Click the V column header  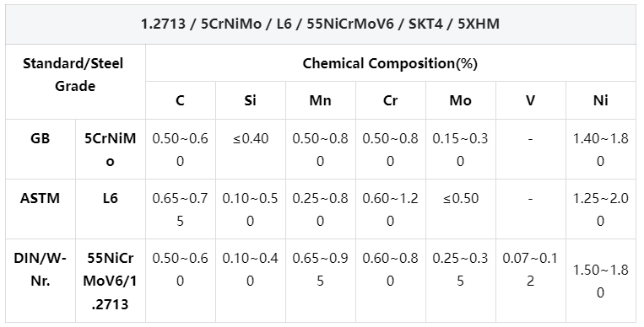531,100
